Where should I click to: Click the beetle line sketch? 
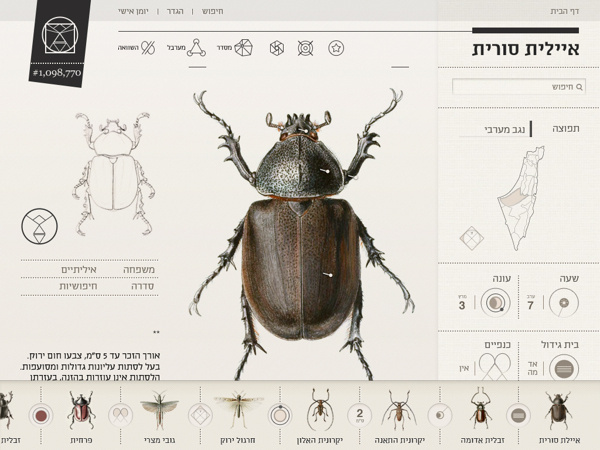(114, 173)
